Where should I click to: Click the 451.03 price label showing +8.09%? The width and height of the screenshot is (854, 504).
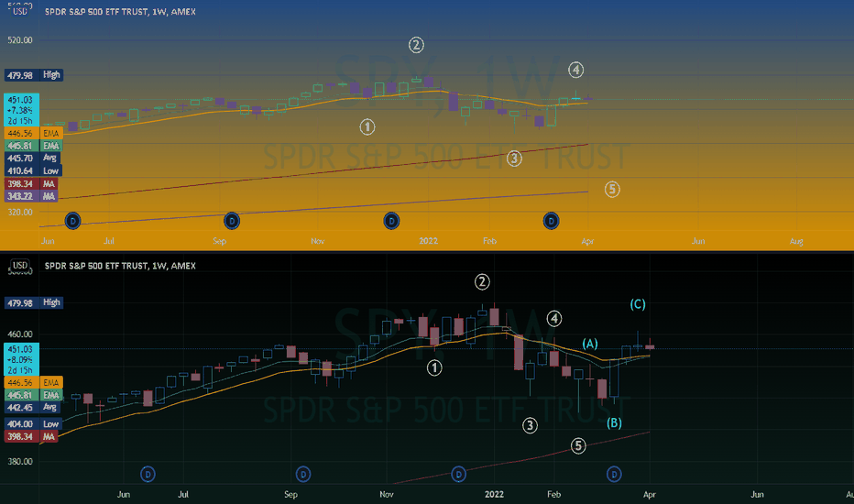[21, 359]
